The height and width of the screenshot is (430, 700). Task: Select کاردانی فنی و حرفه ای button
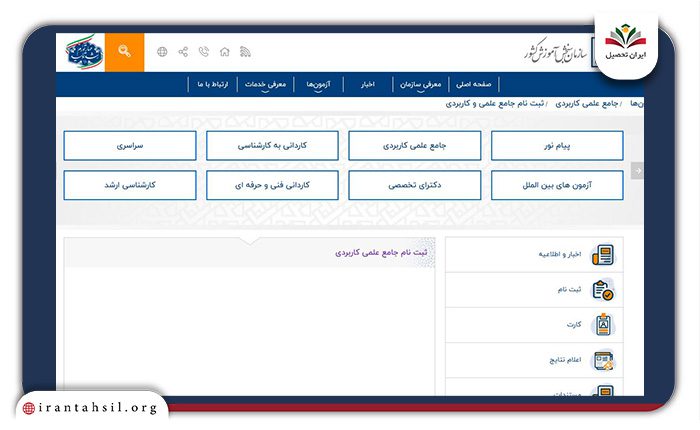tap(272, 185)
